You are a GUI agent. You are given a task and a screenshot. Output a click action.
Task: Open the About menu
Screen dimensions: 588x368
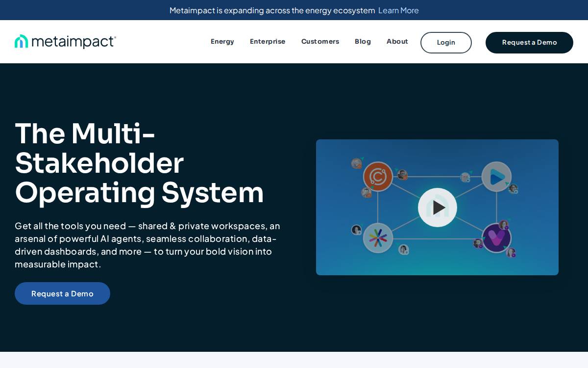[x=397, y=42]
